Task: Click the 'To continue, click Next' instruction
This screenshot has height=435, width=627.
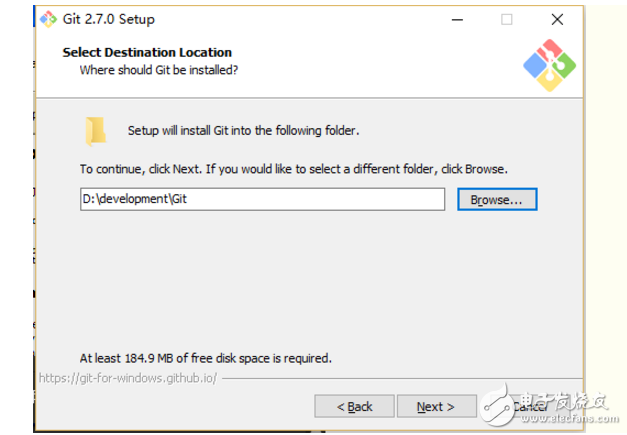Action: tap(294, 168)
